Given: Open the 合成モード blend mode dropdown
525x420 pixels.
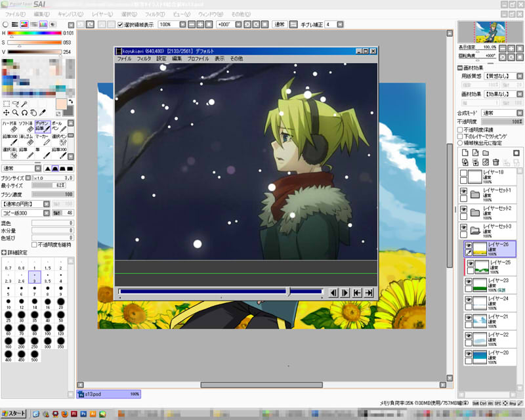Looking at the screenshot, I should (520, 113).
